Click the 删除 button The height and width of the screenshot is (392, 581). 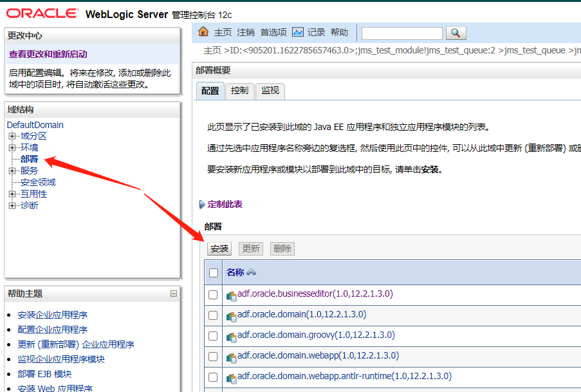282,248
